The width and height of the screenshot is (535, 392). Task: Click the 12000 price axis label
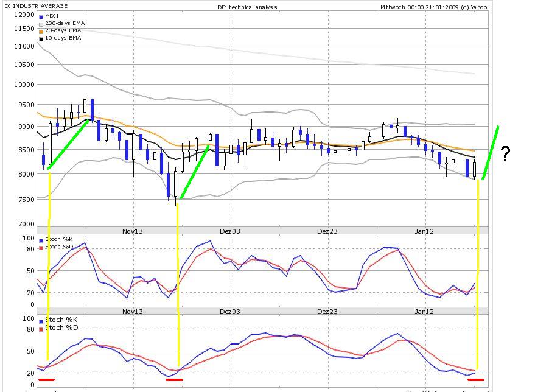click(x=24, y=15)
